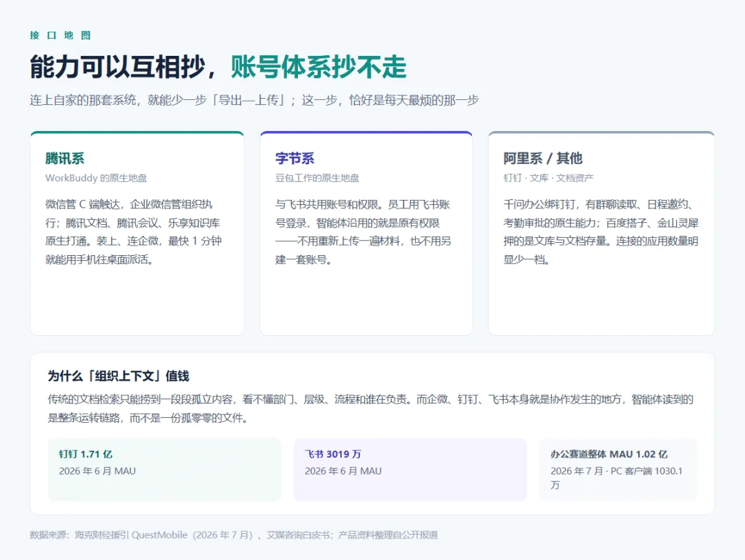Select the 阿里系 card description text
The width and height of the screenshot is (745, 560).
click(x=601, y=232)
